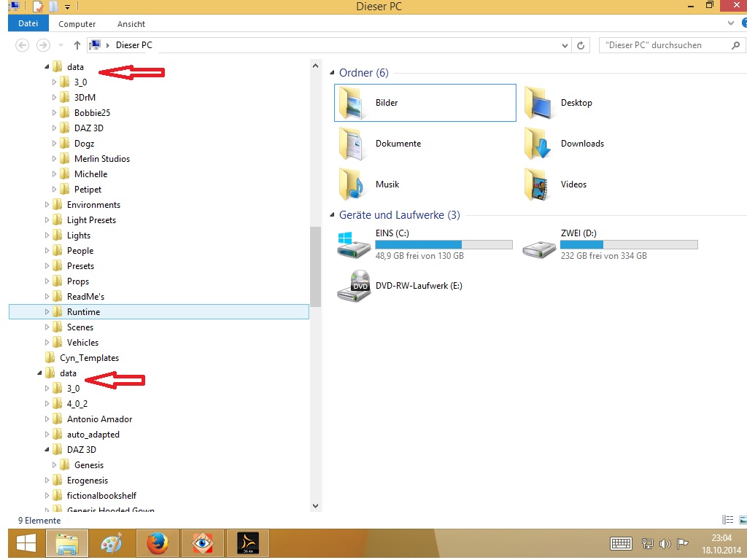Open the Ansicht ribbon tab
Screen dimensions: 747x560
131,24
